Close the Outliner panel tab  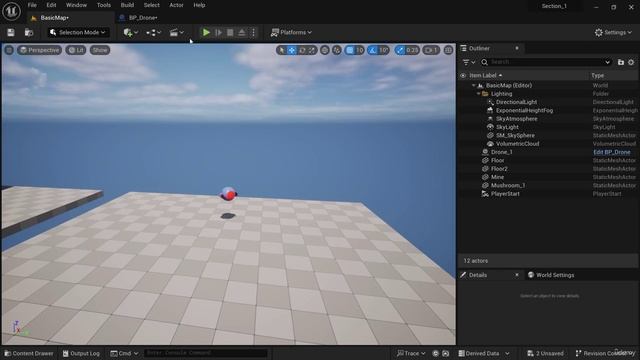[x=517, y=48]
